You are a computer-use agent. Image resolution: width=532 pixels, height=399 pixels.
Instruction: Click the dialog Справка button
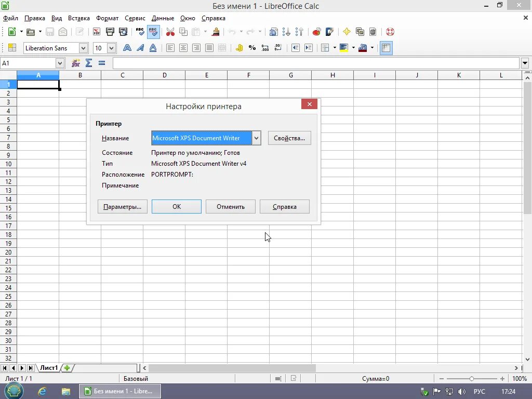(x=284, y=207)
